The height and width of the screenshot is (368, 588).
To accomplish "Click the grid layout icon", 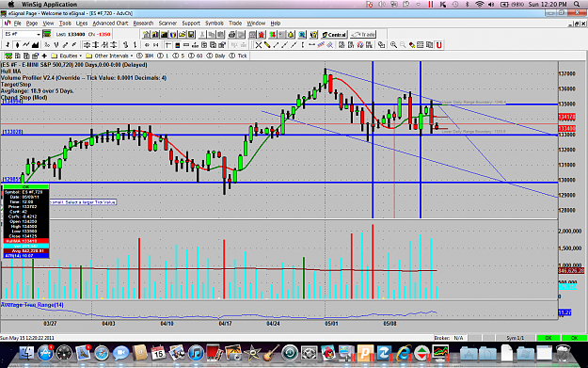I will click(421, 45).
